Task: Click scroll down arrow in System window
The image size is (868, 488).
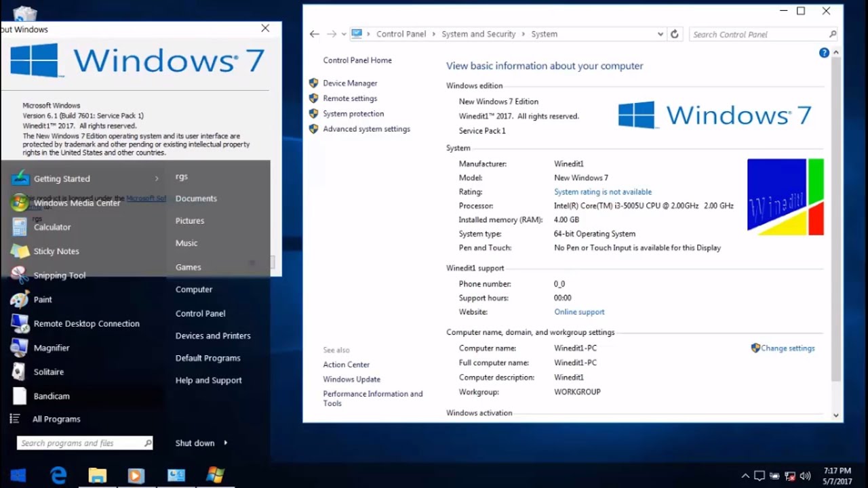Action: (835, 415)
